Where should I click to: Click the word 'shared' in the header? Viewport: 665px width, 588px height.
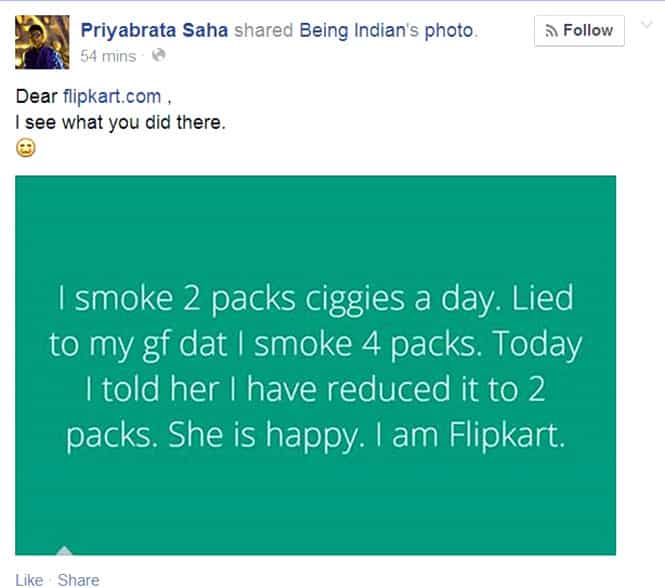point(263,31)
